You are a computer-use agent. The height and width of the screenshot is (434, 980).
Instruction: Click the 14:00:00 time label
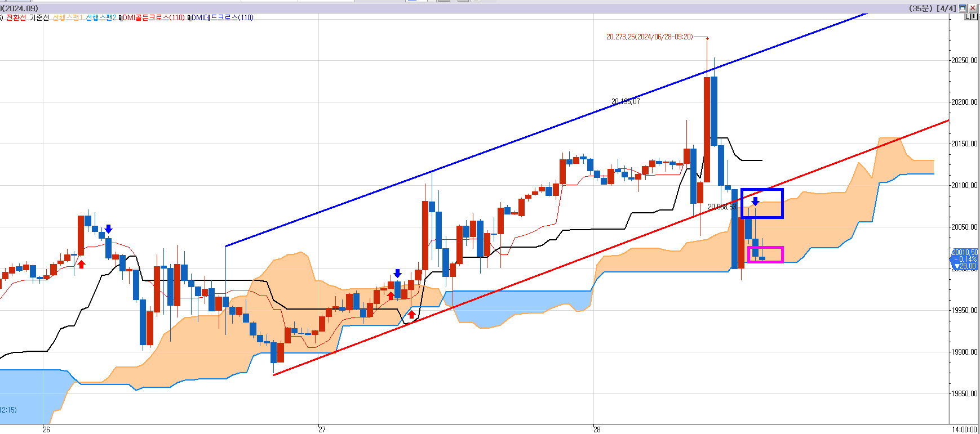(964, 429)
